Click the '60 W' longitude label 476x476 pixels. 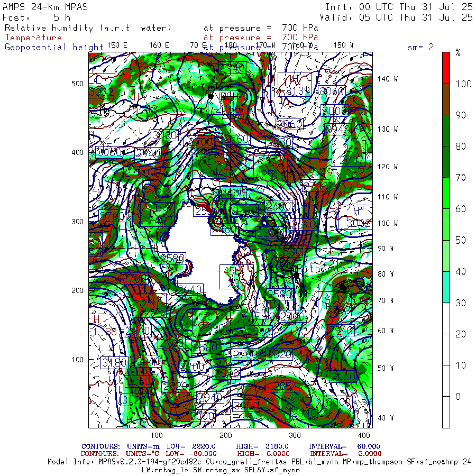(386, 331)
